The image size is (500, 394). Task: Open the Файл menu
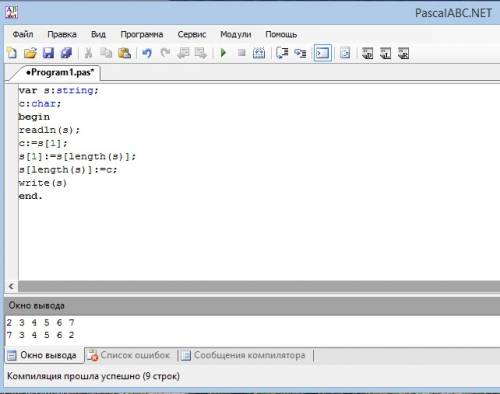point(23,34)
